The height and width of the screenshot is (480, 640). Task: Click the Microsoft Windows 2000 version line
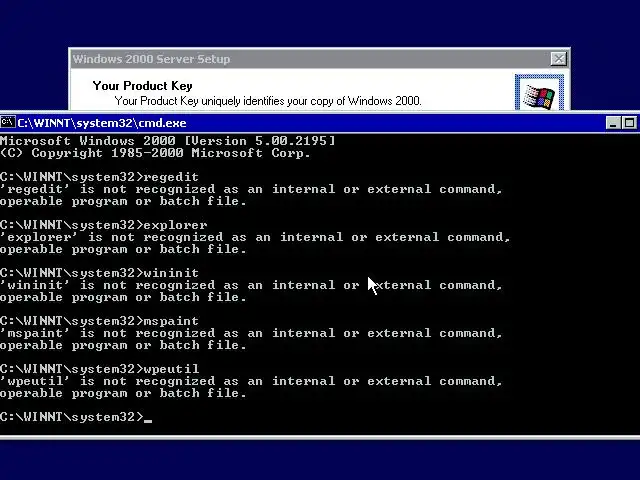[x=167, y=141]
